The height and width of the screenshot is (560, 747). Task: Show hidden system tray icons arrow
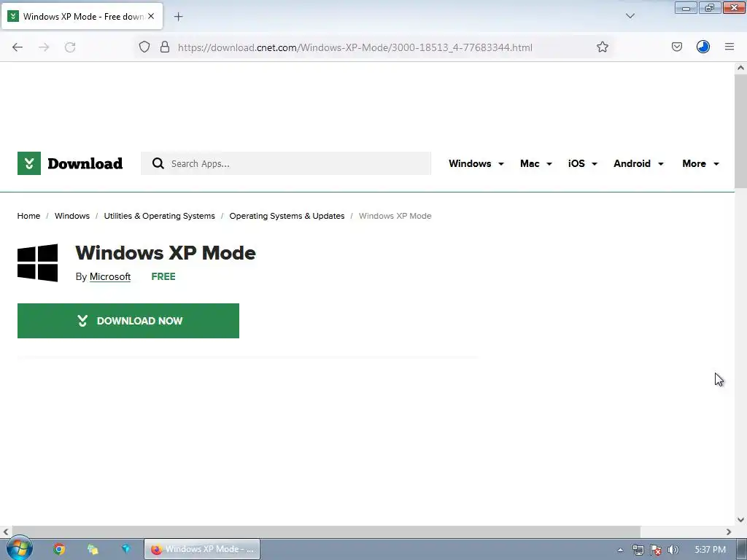620,550
